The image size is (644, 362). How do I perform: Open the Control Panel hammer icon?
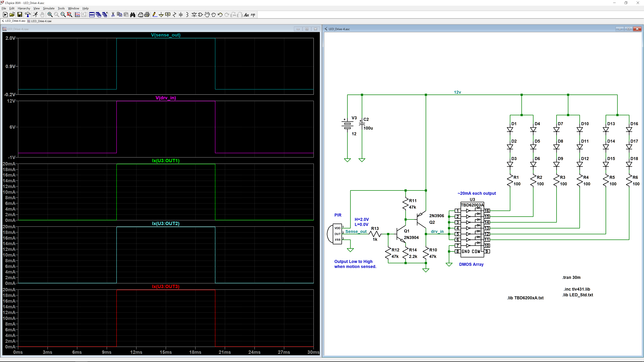click(x=28, y=15)
